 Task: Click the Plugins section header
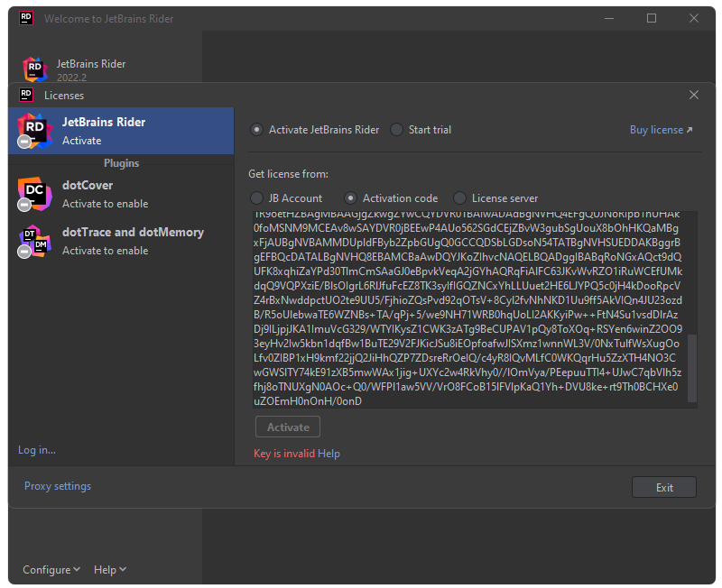(121, 163)
